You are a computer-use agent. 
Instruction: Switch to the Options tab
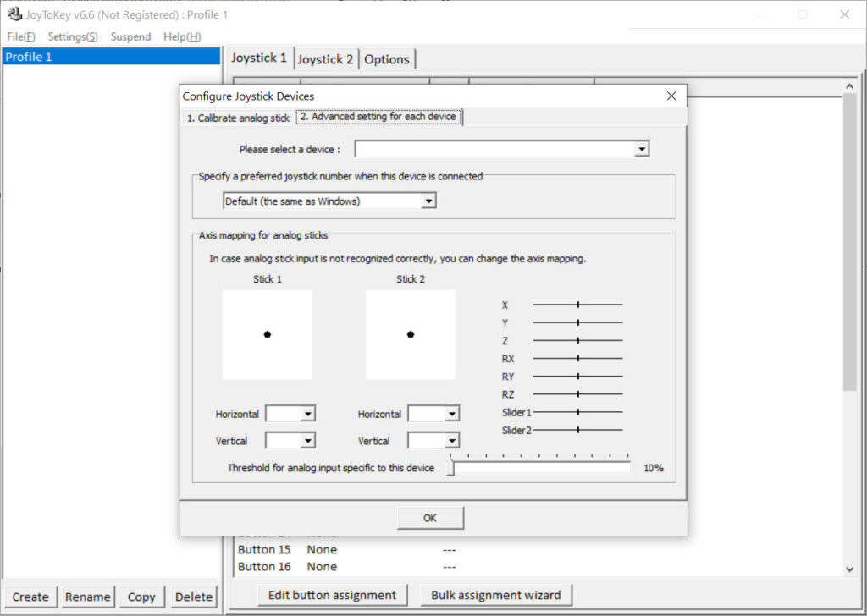click(x=386, y=59)
